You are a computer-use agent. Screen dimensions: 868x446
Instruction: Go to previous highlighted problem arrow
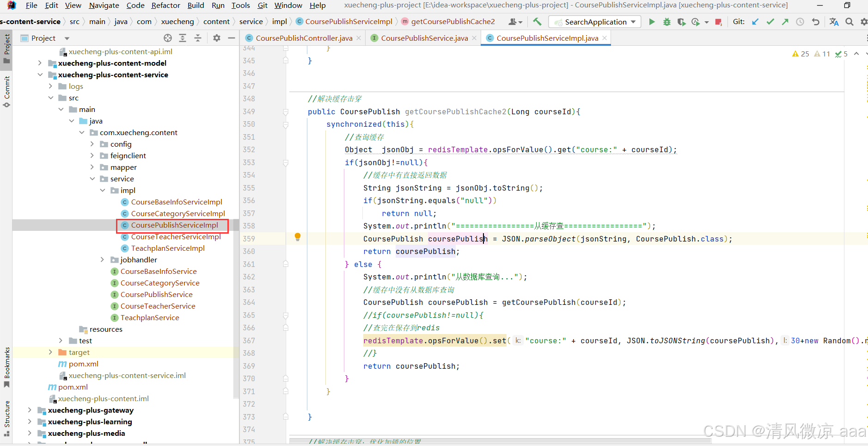(856, 54)
